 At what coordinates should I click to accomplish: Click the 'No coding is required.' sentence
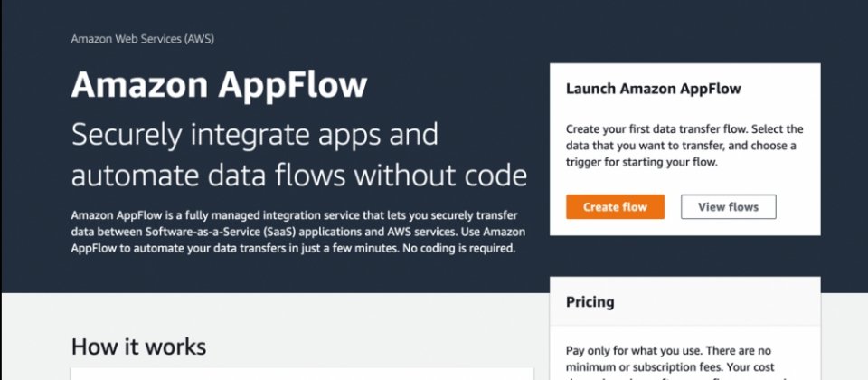[x=458, y=248]
